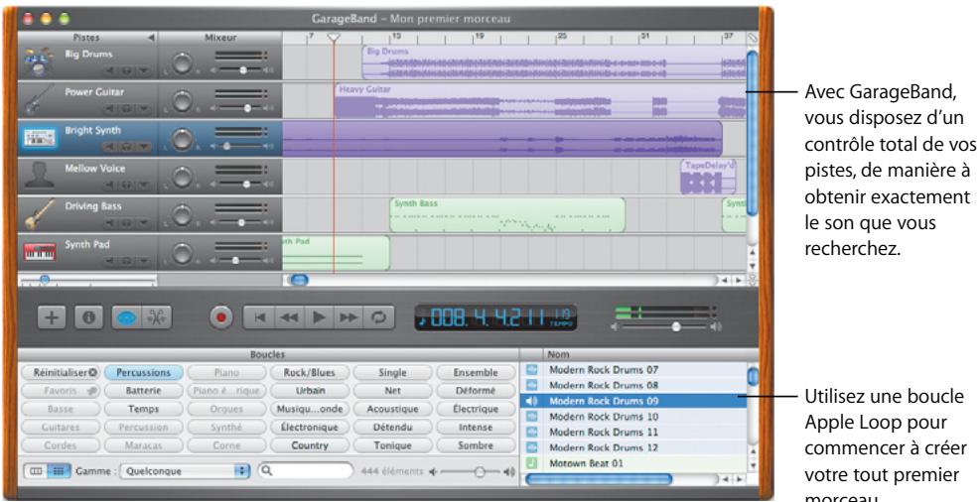Click the Rock/Blues keyword button

[x=310, y=373]
